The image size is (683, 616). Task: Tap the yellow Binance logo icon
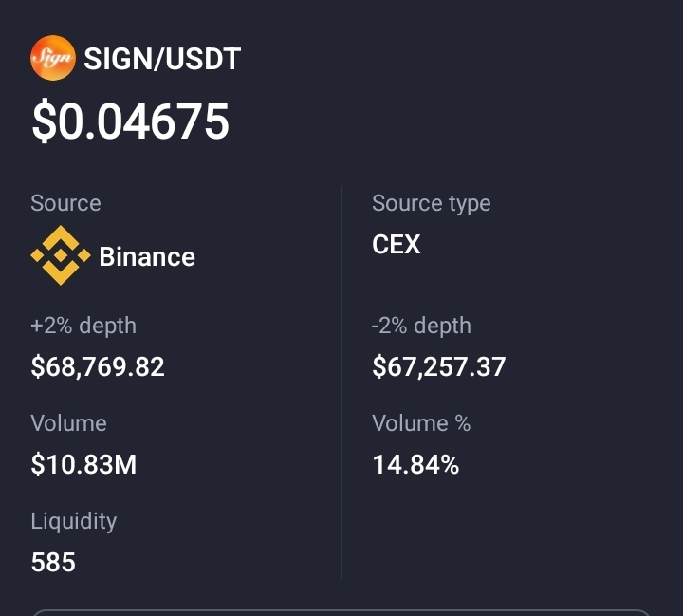coord(61,256)
